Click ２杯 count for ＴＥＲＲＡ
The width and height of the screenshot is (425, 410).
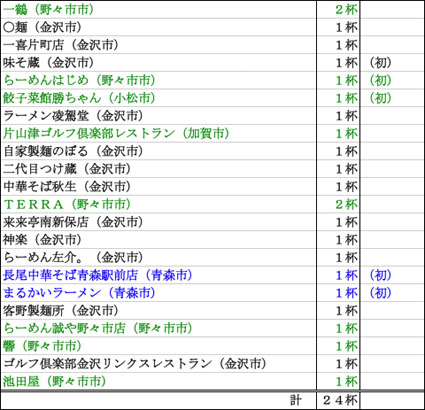(346, 204)
